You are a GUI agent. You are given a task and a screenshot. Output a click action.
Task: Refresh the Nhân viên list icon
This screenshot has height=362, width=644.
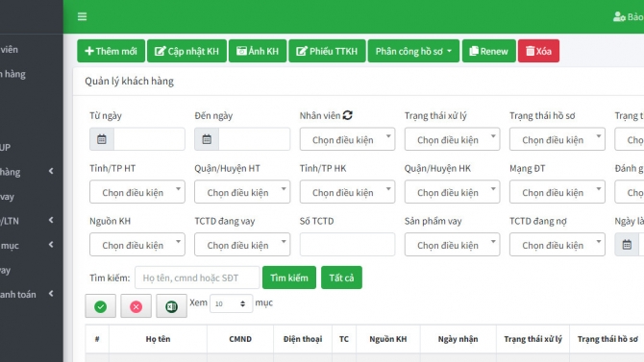click(347, 115)
